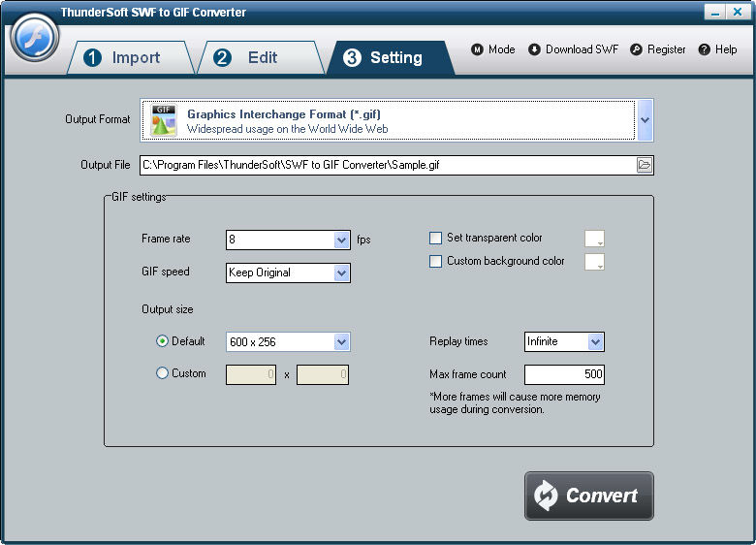Image resolution: width=756 pixels, height=545 pixels.
Task: Enable Set transparent color checkbox
Action: 436,238
